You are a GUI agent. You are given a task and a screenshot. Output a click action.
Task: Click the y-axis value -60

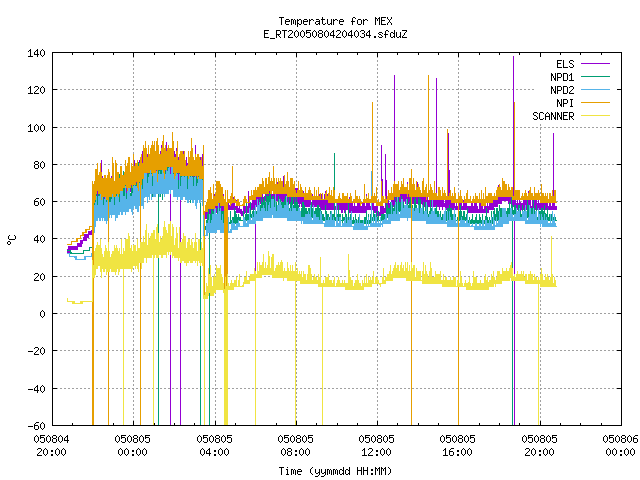[x=36, y=426]
